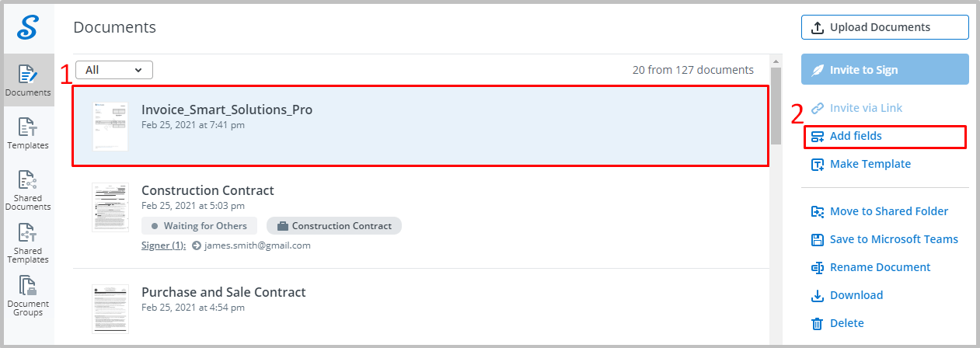
Task: Click the Make Template icon
Action: [x=817, y=165]
